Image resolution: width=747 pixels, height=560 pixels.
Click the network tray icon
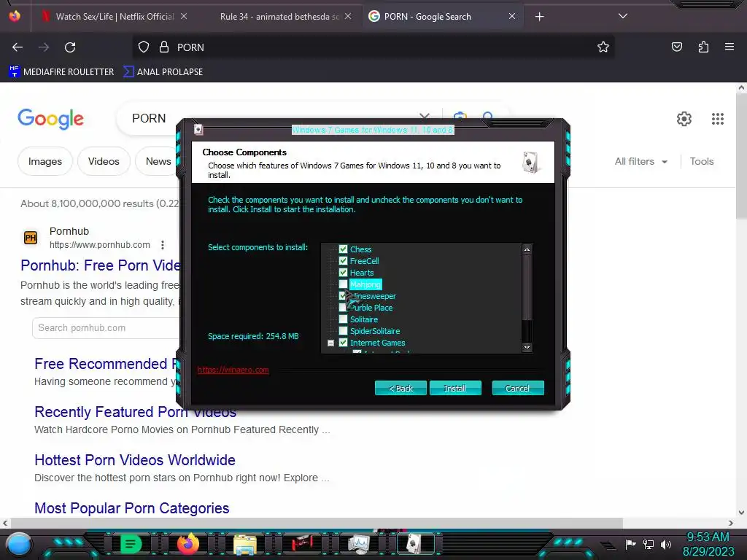point(649,544)
